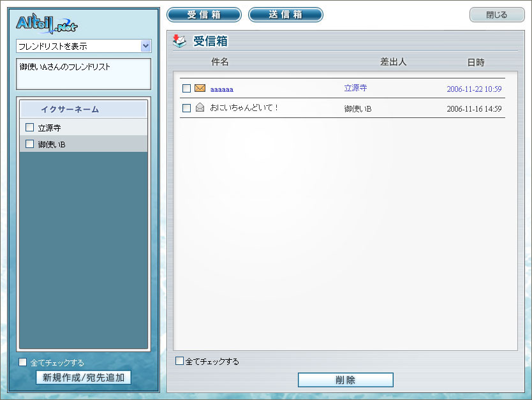Open the message titled aaaaaa
532x400 pixels.
tap(221, 89)
